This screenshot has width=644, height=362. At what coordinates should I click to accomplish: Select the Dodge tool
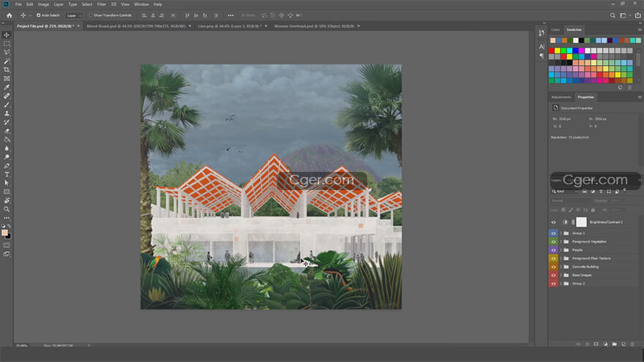point(7,157)
